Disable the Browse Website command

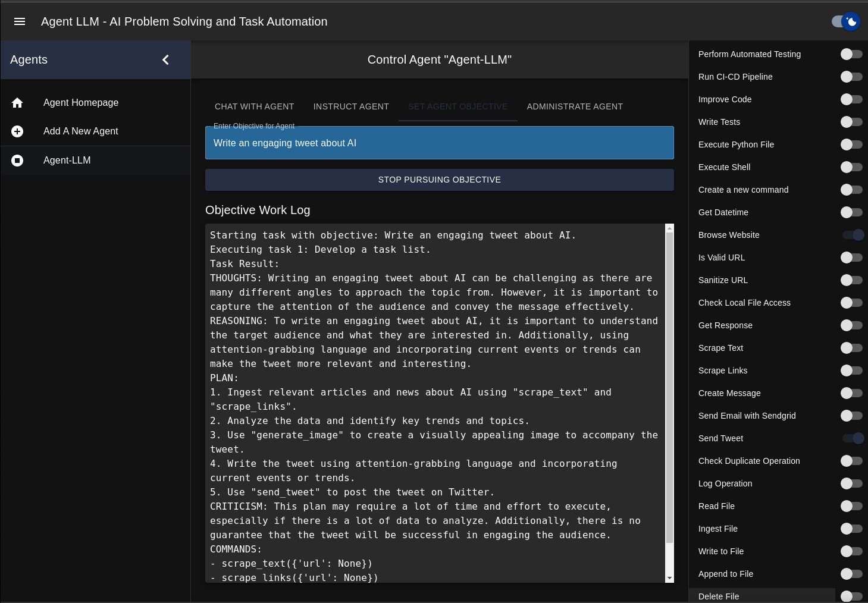(852, 235)
